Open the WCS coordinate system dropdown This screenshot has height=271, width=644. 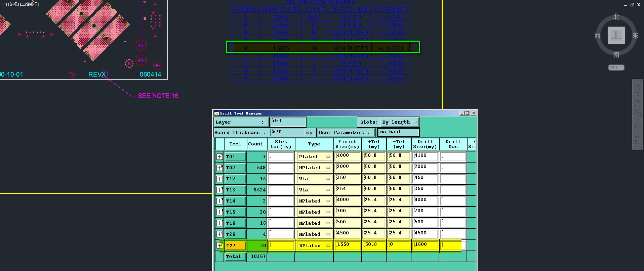click(616, 67)
